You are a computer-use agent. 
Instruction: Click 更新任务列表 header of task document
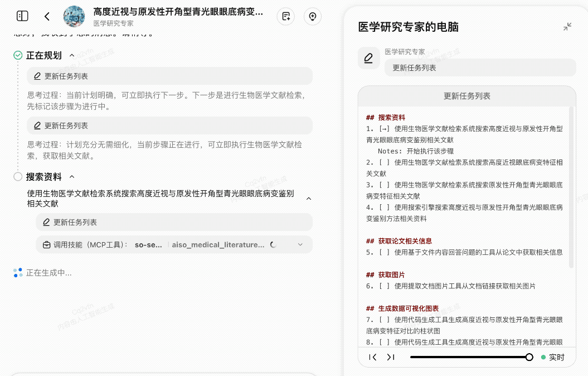tap(467, 96)
